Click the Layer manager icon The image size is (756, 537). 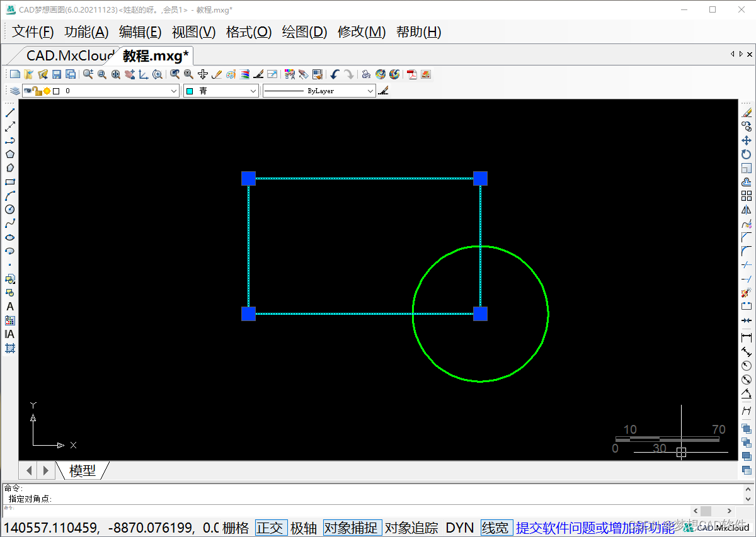coord(14,91)
